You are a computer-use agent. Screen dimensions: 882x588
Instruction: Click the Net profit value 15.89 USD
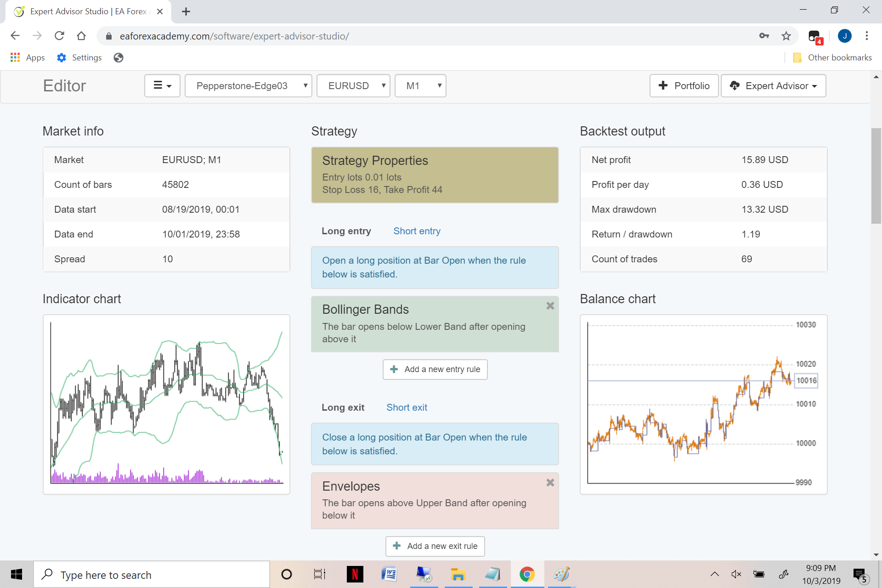(765, 160)
